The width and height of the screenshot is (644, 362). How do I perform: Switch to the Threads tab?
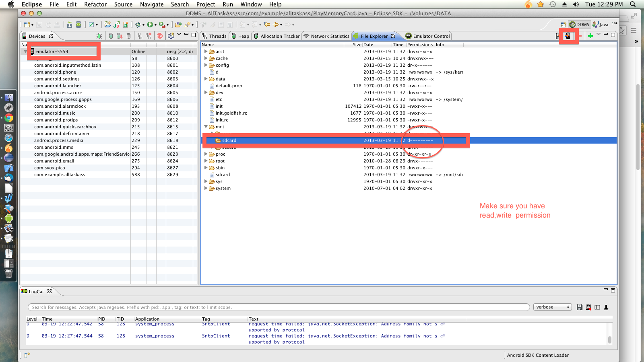(x=215, y=36)
